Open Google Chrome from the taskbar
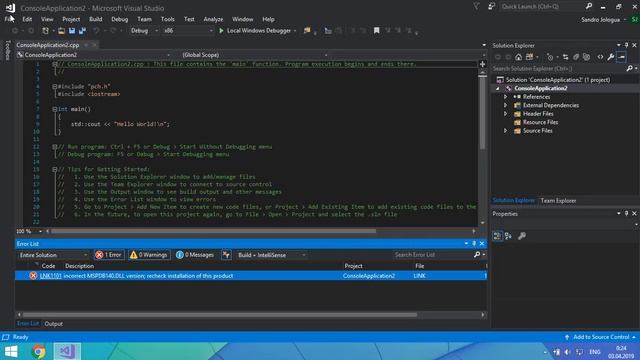Viewport: 640px width, 360px height. pos(38,351)
